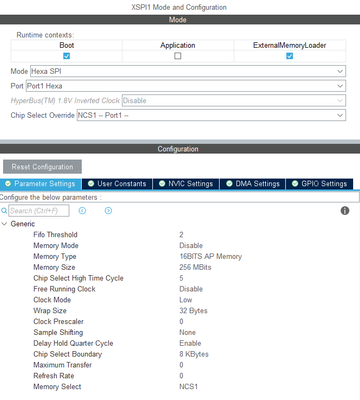Viewport: 360px width, 400px height.
Task: Click the Memory Mode parameter label
Action: (56, 246)
